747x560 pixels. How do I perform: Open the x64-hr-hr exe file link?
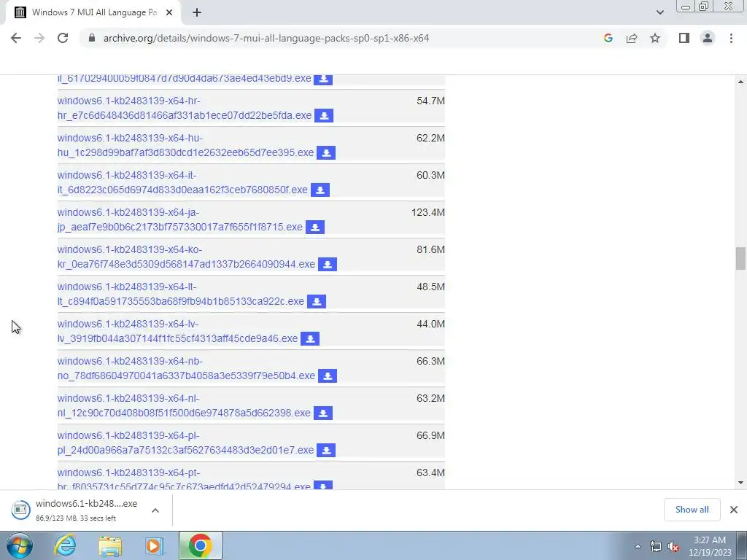(185, 108)
